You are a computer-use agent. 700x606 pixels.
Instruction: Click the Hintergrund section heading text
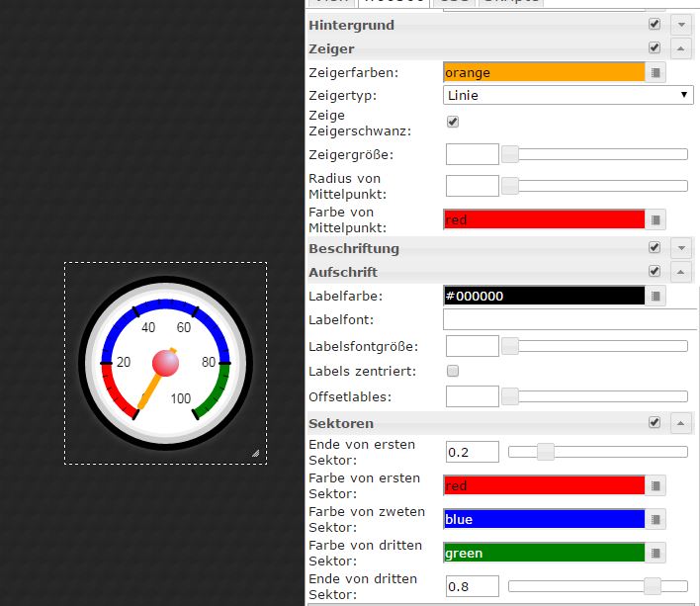click(351, 25)
